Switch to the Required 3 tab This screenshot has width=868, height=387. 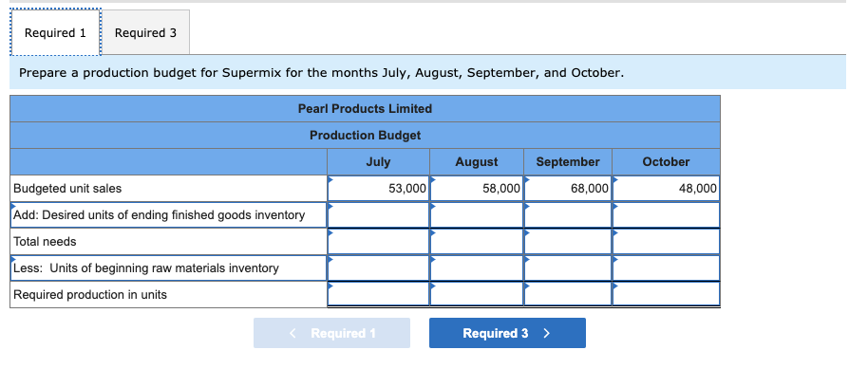(x=145, y=32)
